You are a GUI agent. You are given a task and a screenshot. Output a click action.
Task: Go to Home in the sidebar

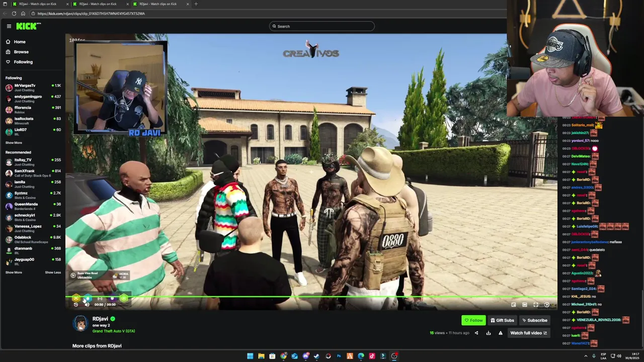[16, 42]
